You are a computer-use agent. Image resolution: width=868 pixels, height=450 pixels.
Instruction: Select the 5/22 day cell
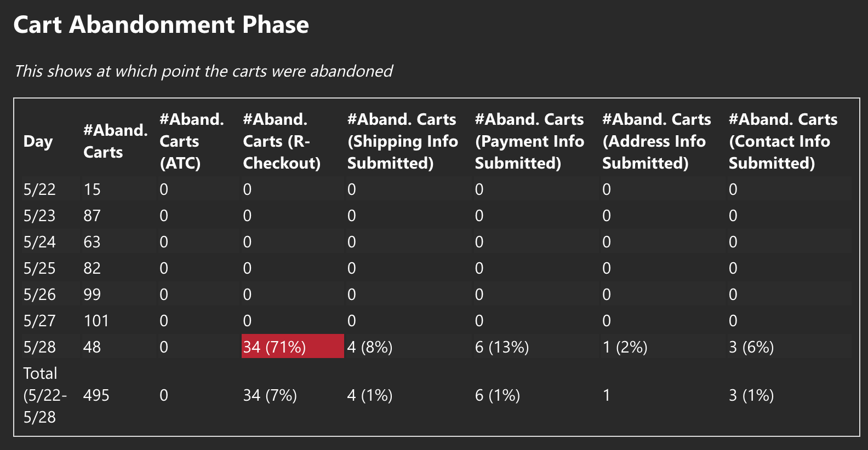coord(39,189)
